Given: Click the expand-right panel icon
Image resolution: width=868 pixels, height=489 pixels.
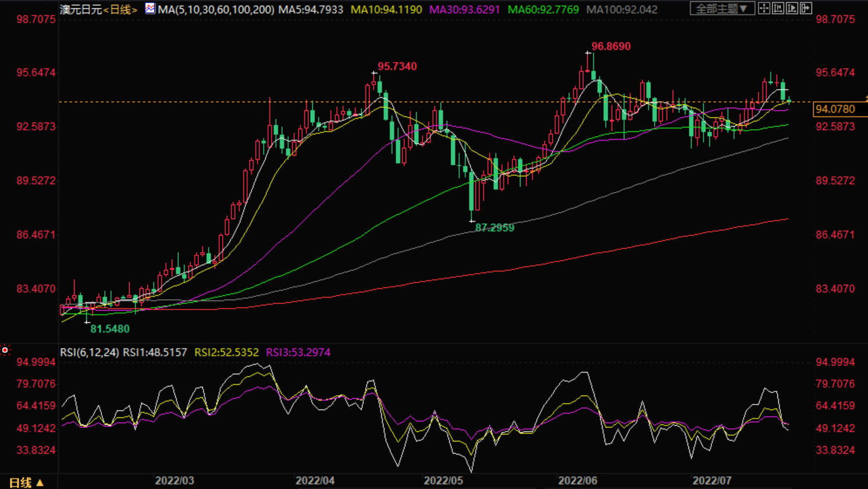Looking at the screenshot, I should (x=806, y=8).
